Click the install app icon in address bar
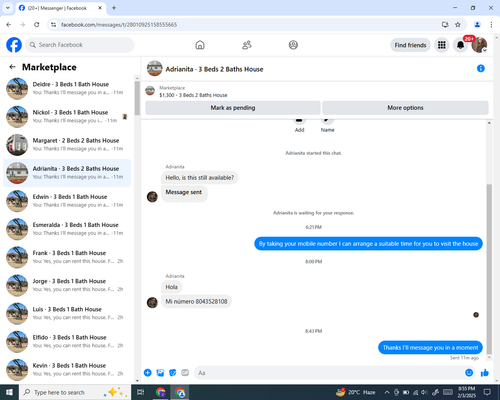 coord(445,25)
